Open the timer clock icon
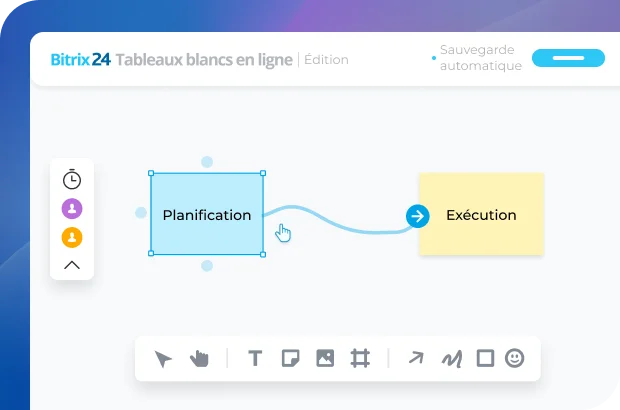The width and height of the screenshot is (620, 410). [x=72, y=180]
